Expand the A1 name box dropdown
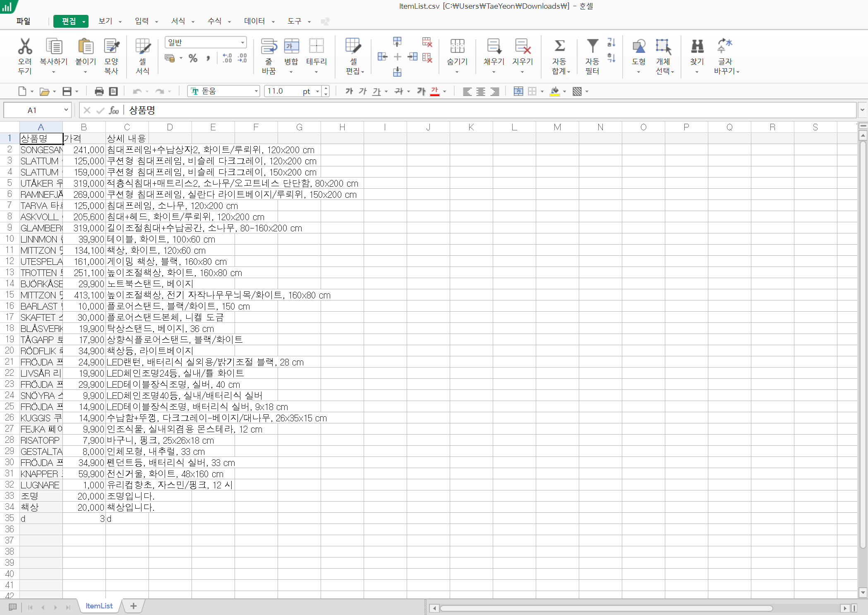 [66, 110]
